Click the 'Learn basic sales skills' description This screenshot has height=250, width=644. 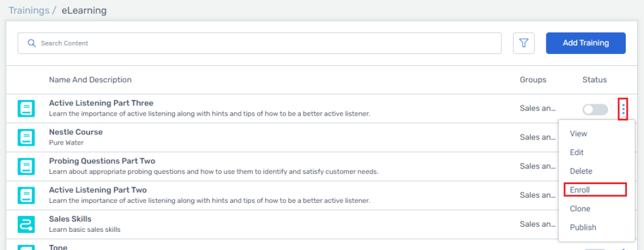click(85, 229)
